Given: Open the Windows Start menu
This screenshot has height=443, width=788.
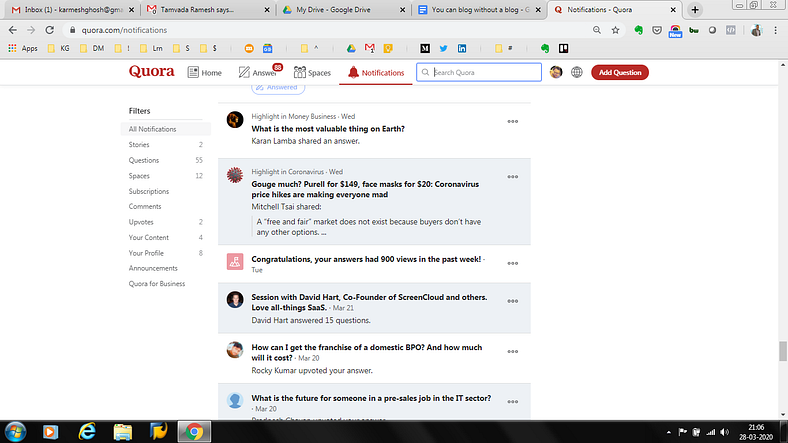Looking at the screenshot, I should tap(15, 431).
